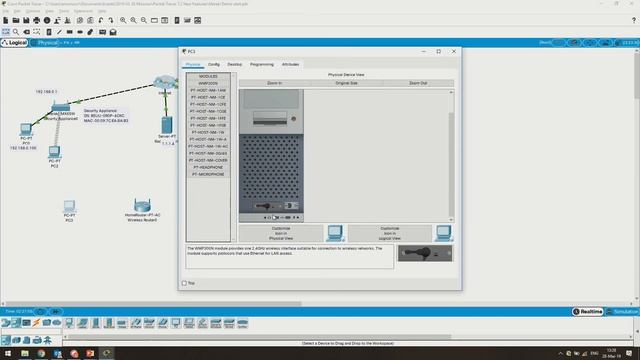
Task: Select the PT-HOST-NM-1W module
Action: click(x=208, y=132)
